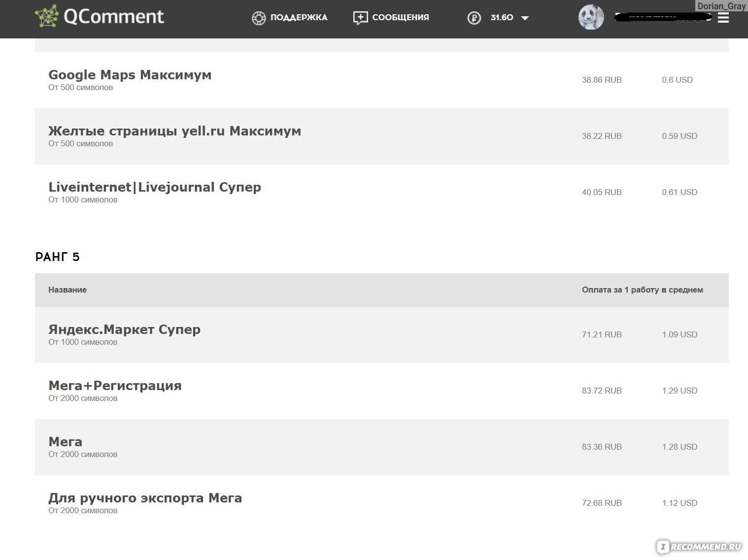748x560 pixels.
Task: Click the QComment network logo icon
Action: pyautogui.click(x=46, y=16)
